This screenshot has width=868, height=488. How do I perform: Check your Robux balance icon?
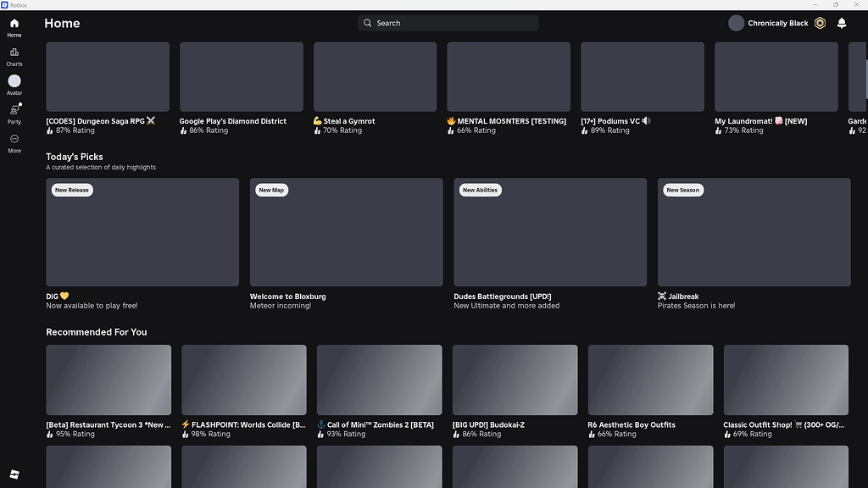(819, 23)
